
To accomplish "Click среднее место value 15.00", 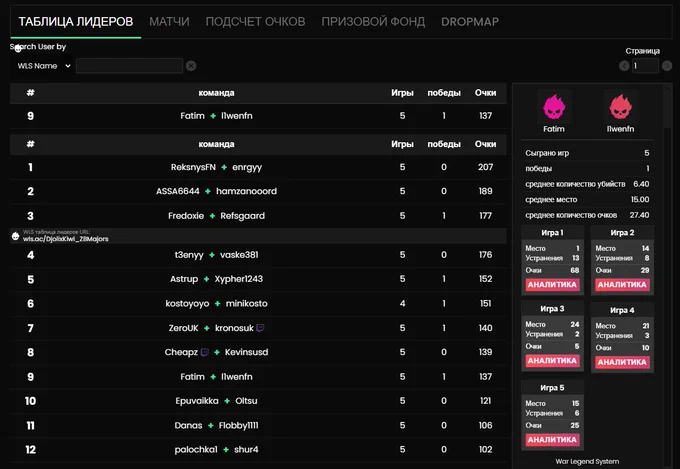I will click(x=640, y=200).
